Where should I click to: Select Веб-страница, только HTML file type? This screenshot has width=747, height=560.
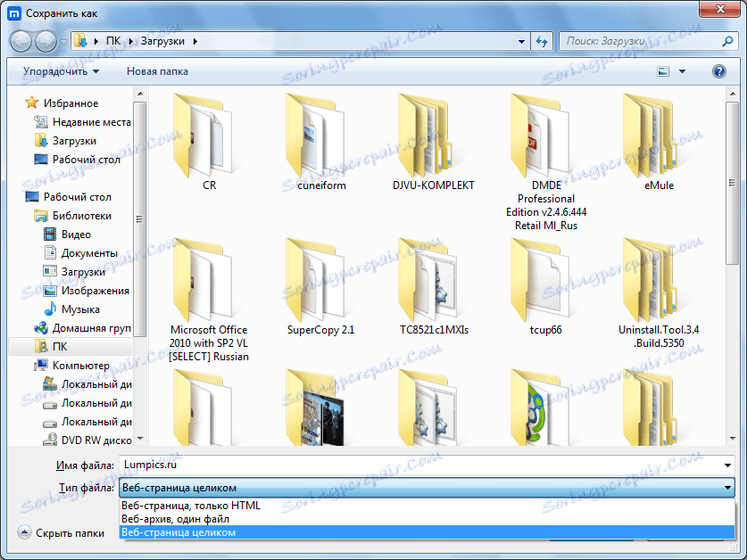[x=192, y=505]
